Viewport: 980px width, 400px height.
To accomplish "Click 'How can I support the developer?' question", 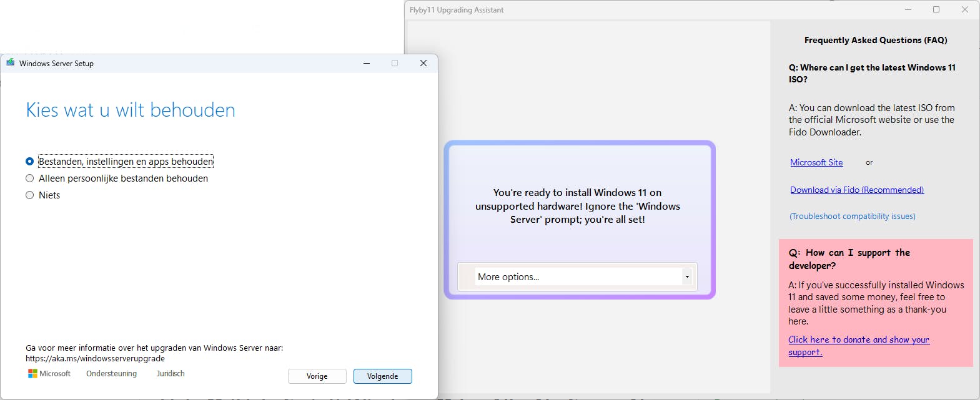I will click(x=849, y=259).
